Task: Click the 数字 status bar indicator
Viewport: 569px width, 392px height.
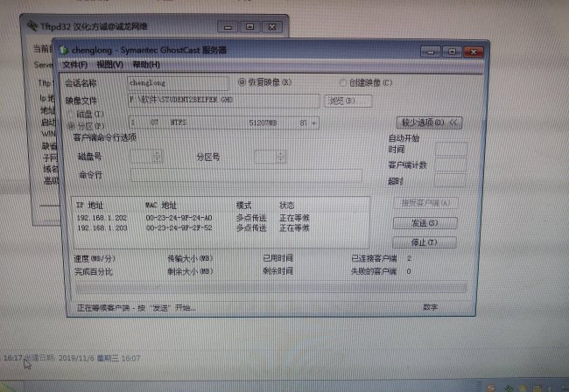Action: click(x=431, y=307)
